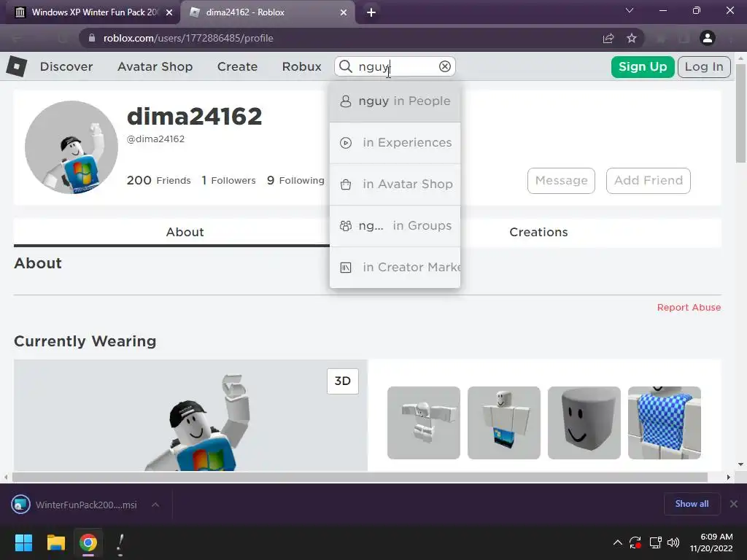Search in Experiences suggestion
The image size is (747, 560).
[395, 143]
